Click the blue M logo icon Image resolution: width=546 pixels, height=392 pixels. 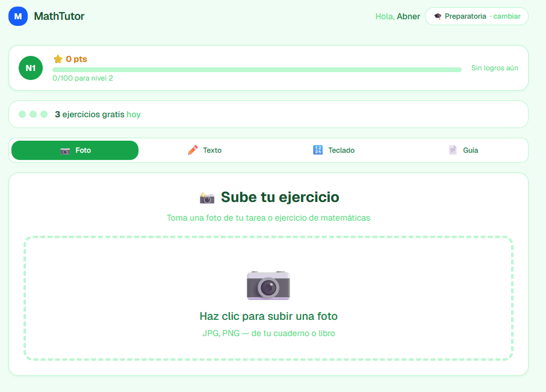tap(18, 16)
